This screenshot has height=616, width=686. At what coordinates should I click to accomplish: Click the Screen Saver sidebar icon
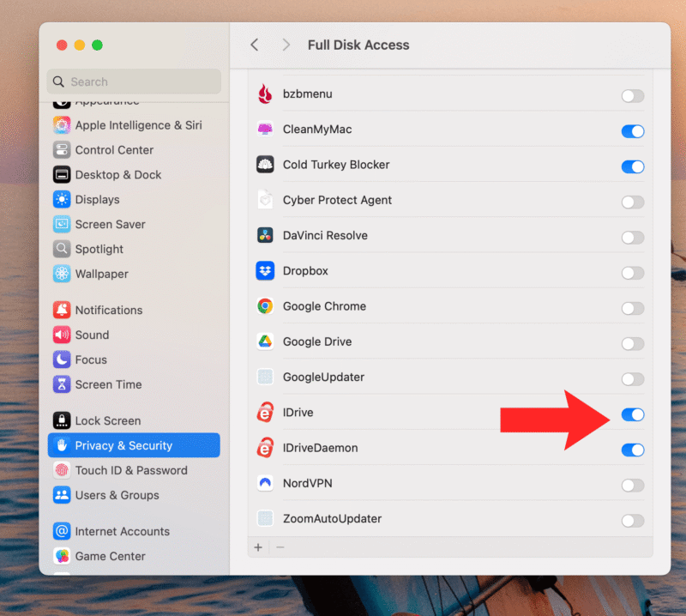coord(62,224)
